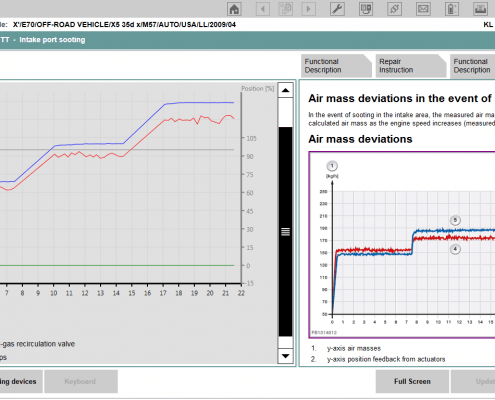The width and height of the screenshot is (495, 400).
Task: Click the 'Air mass deviations in the event of' heading
Action: pyautogui.click(x=400, y=99)
